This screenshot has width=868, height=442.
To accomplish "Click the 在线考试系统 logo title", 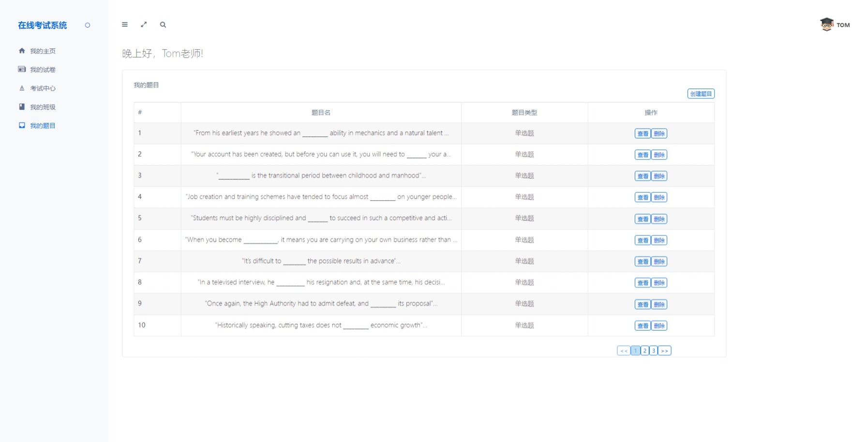I will pyautogui.click(x=43, y=25).
